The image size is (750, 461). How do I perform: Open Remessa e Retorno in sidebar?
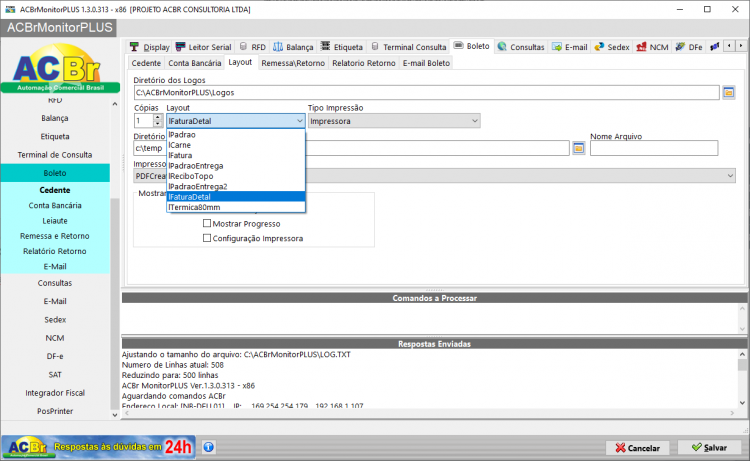point(55,236)
